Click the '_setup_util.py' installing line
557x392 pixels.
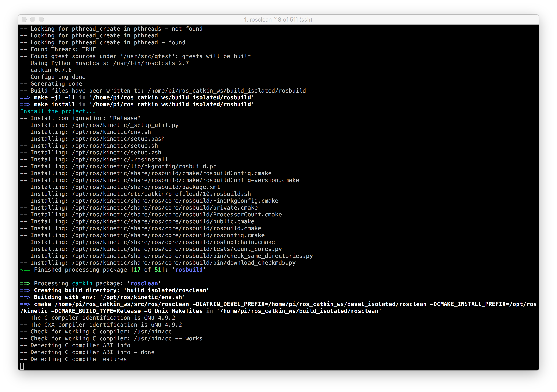[x=99, y=125]
